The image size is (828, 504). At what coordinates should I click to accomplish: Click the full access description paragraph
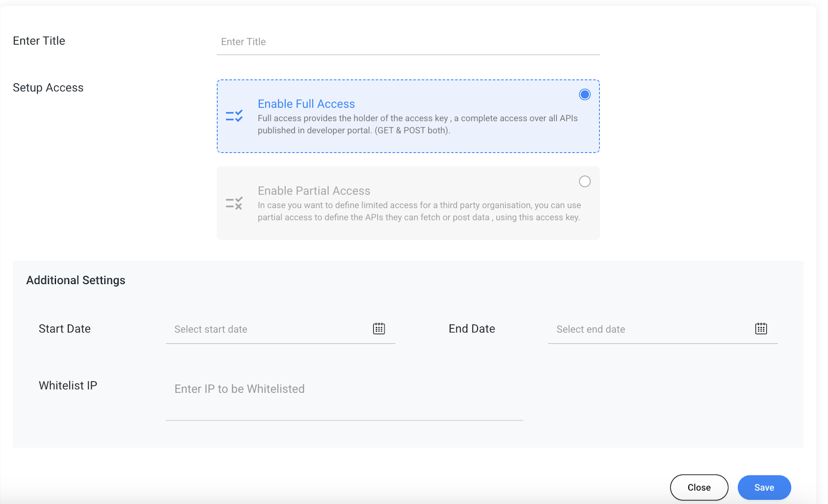point(417,125)
